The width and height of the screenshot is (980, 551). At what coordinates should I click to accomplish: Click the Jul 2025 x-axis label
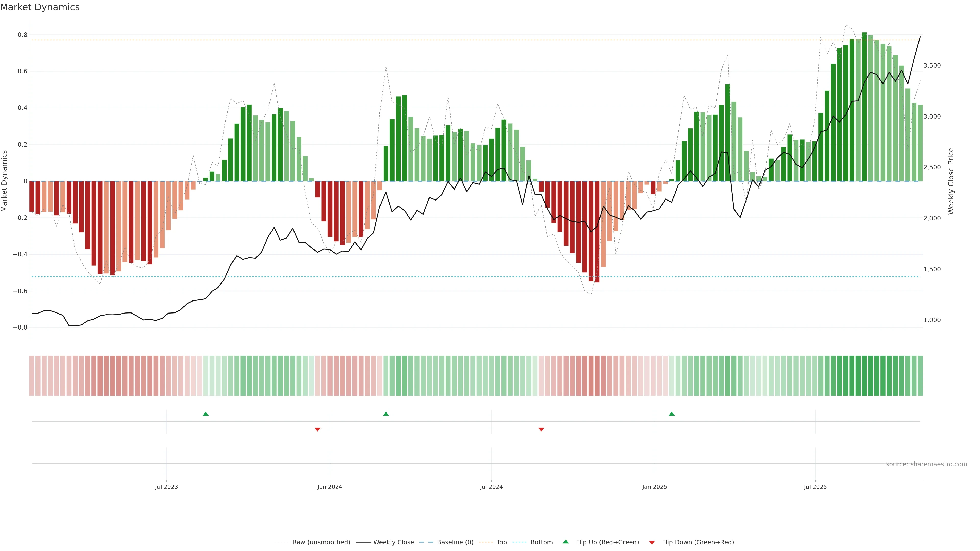(815, 487)
